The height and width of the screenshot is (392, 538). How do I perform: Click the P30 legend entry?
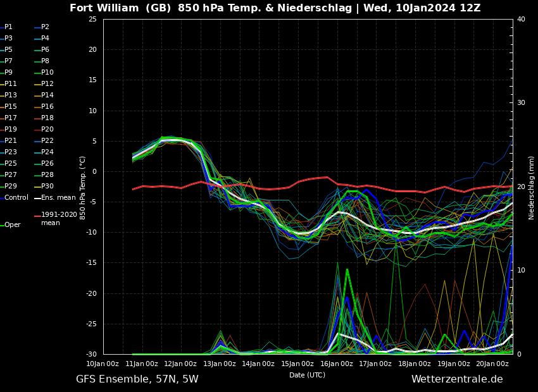click(x=47, y=187)
